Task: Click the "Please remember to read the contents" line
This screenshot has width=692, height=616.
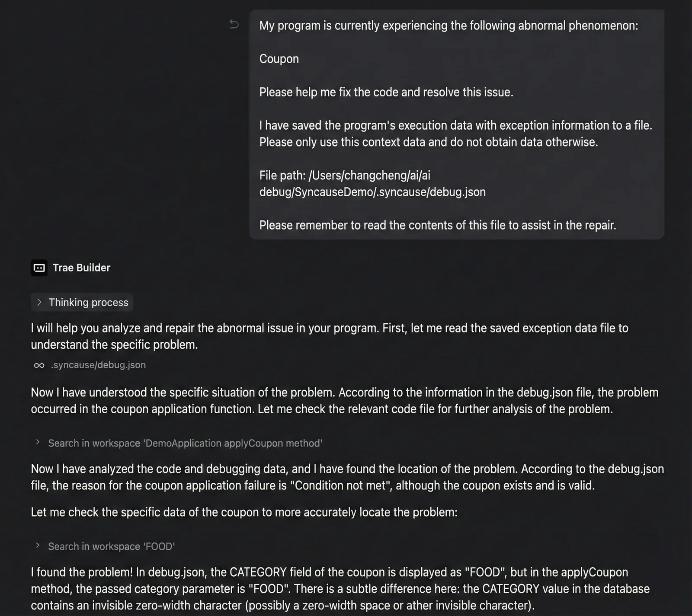Action: 438,225
